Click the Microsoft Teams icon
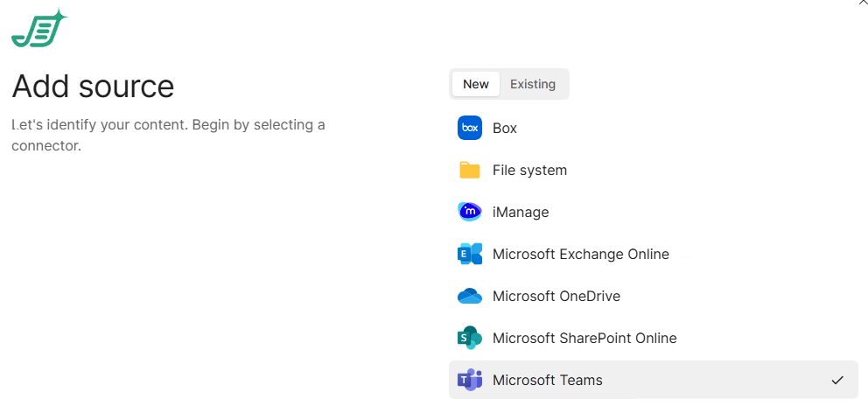The height and width of the screenshot is (406, 868). pos(470,380)
